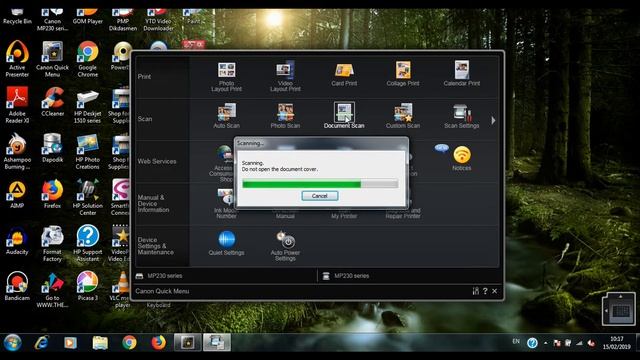640x360 pixels.
Task: Open Recycle Bin desktop icon
Action: (x=17, y=17)
